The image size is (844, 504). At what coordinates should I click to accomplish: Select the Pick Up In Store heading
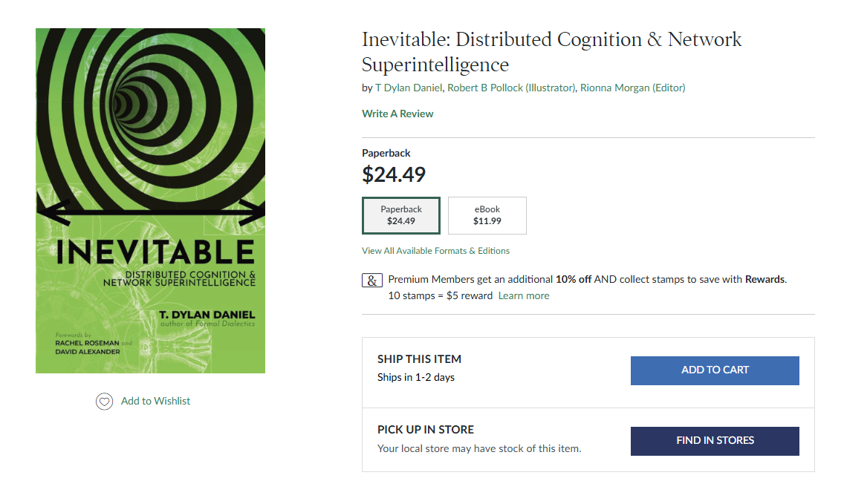coord(425,430)
